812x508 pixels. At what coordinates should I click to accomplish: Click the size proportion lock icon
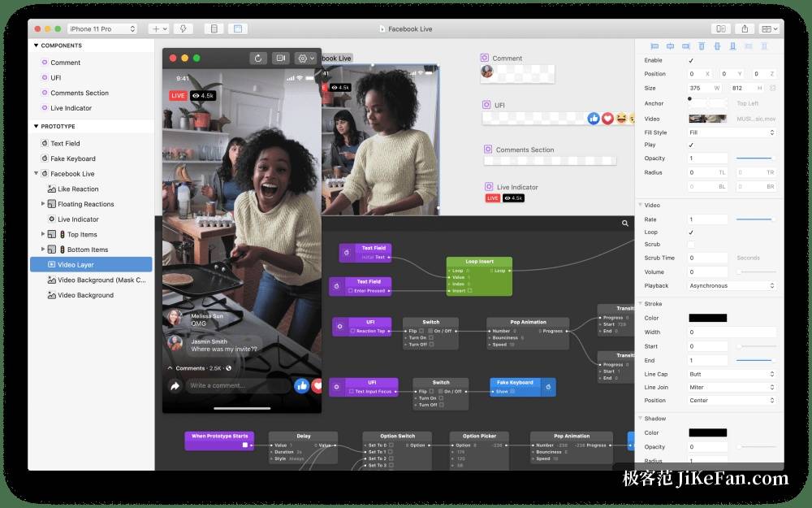773,88
